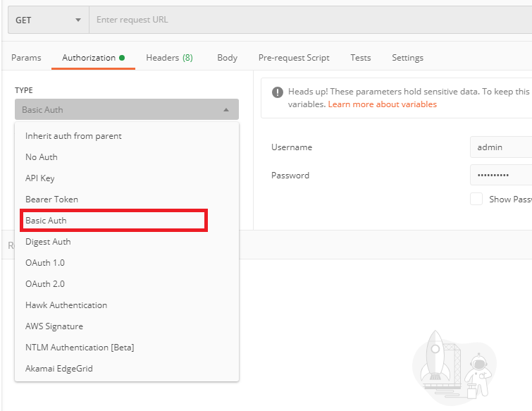Go to the Body tab
The image size is (532, 411).
click(227, 58)
